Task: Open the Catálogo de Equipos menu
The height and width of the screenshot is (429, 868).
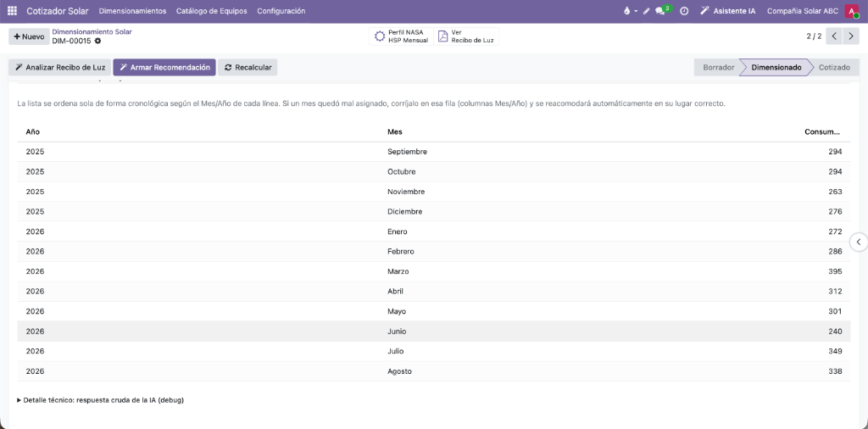Action: pyautogui.click(x=211, y=11)
